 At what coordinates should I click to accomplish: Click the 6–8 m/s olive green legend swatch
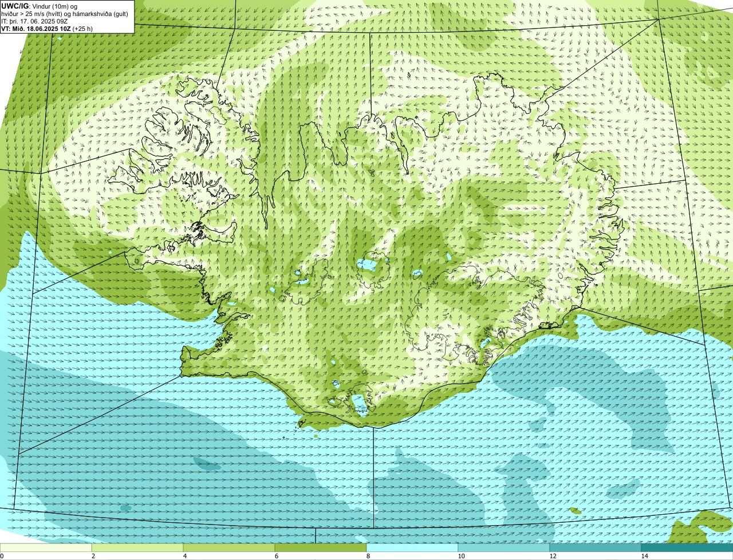click(x=321, y=547)
